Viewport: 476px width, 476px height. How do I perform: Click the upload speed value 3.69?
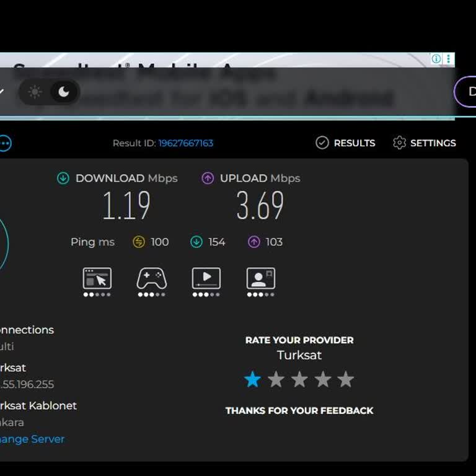click(260, 206)
